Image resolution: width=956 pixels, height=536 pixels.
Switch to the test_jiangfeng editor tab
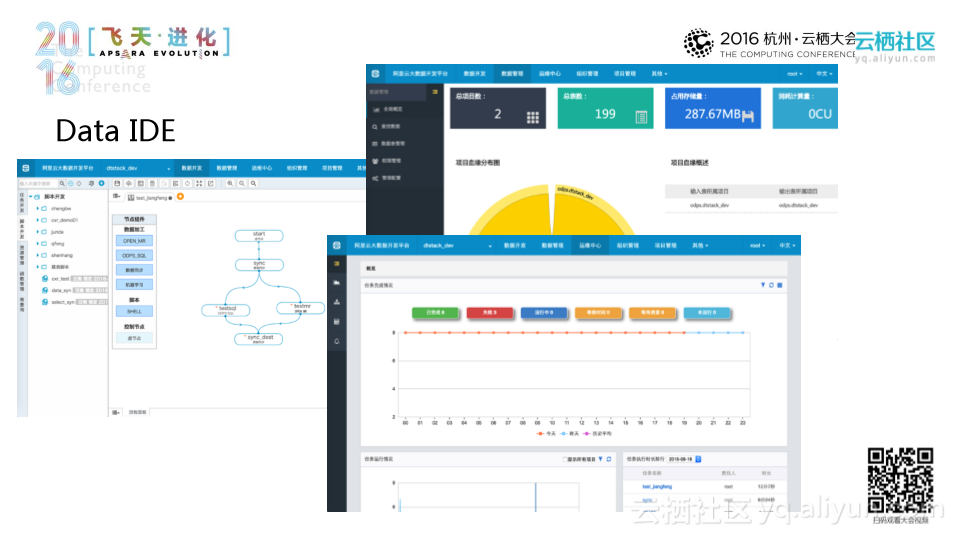click(x=150, y=198)
